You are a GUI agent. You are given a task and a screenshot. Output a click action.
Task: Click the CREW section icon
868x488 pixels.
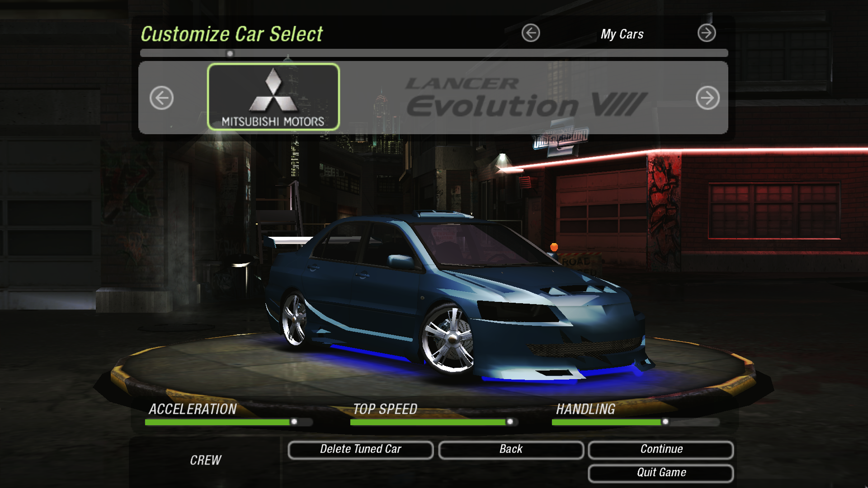tap(204, 459)
